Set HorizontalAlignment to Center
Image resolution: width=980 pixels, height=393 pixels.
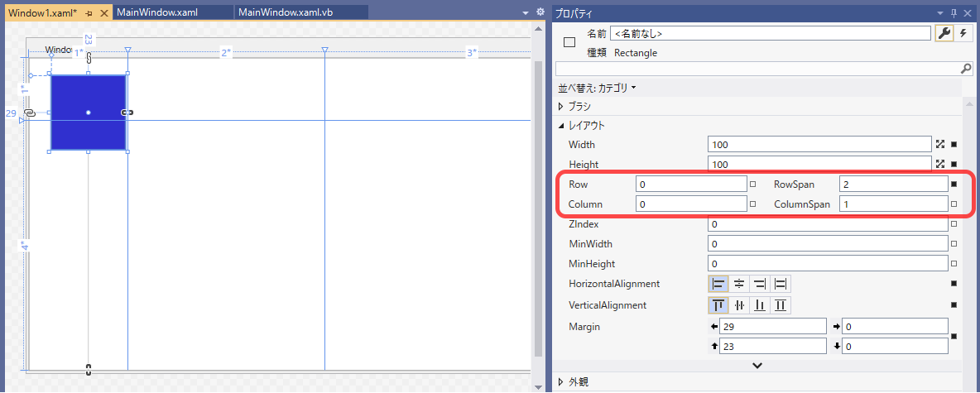pos(739,284)
